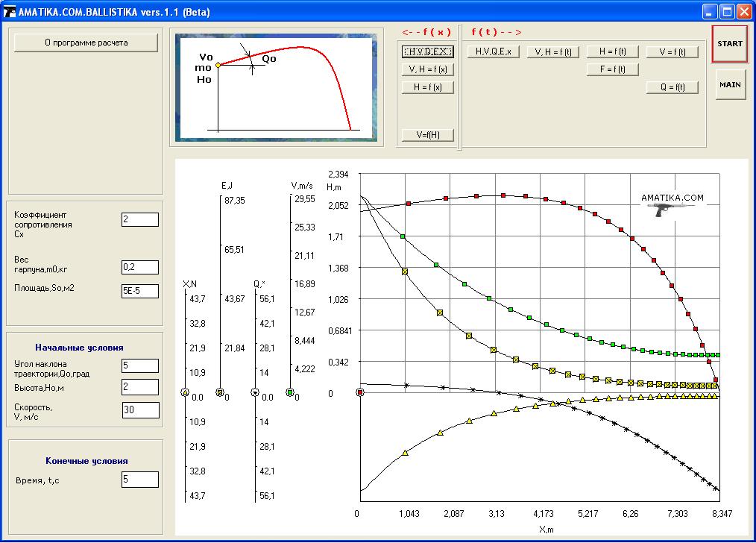Select the 'F = f (t)' graph
The height and width of the screenshot is (543, 756).
(612, 69)
